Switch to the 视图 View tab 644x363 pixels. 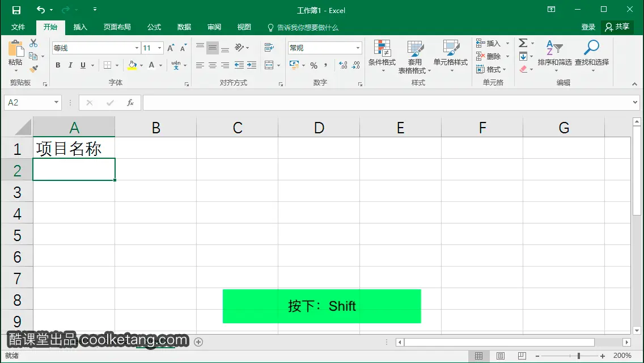(x=244, y=27)
